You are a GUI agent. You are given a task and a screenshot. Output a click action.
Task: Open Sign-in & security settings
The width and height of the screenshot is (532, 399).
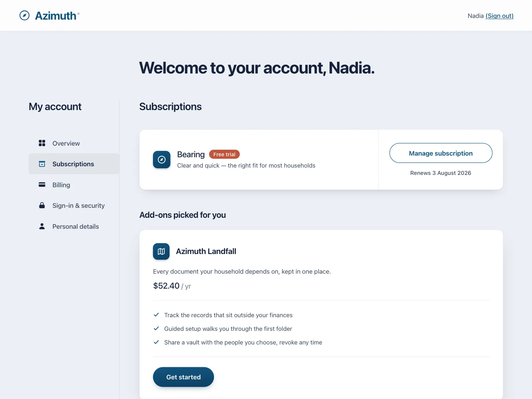point(74,205)
